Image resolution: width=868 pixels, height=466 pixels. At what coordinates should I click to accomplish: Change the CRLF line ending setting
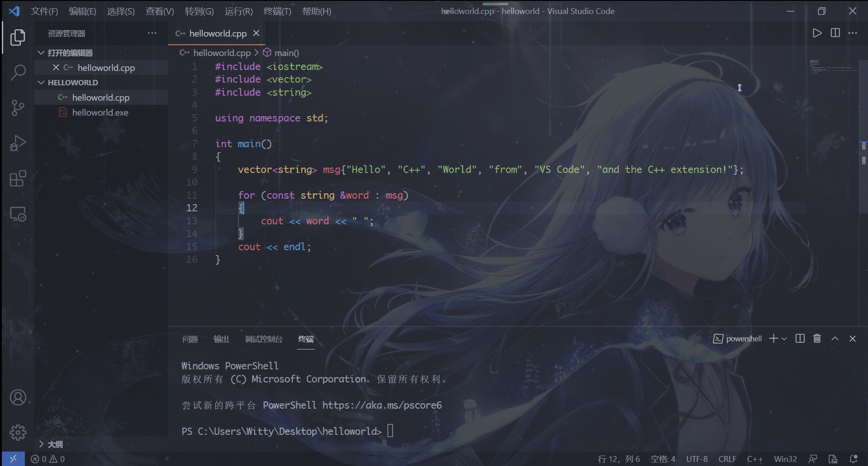[x=727, y=459]
